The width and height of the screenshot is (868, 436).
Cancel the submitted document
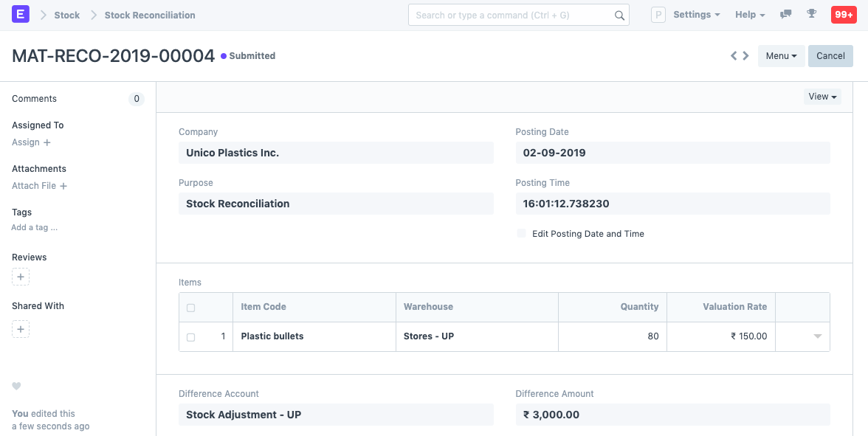[x=830, y=56]
